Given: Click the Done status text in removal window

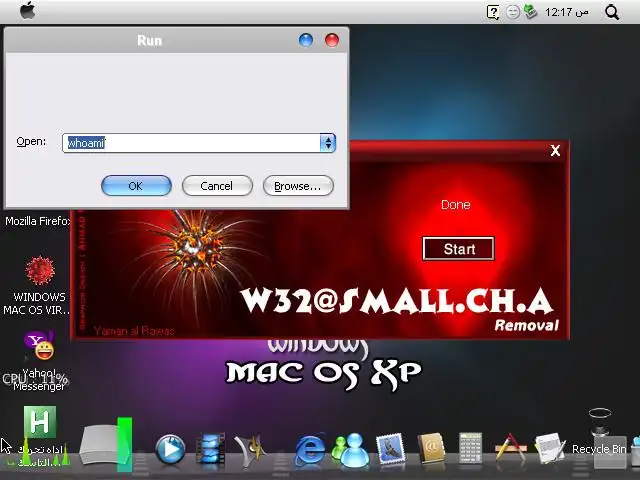Looking at the screenshot, I should coord(456,204).
